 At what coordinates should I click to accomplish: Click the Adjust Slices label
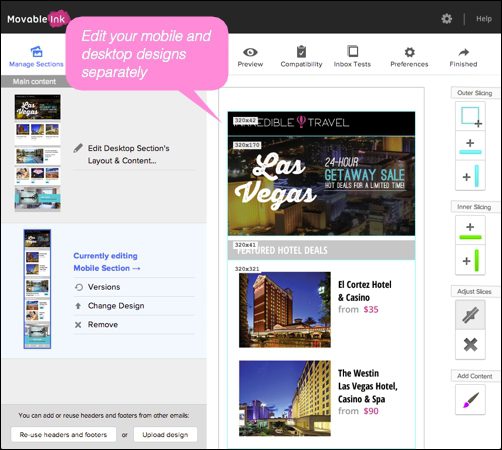tap(474, 292)
